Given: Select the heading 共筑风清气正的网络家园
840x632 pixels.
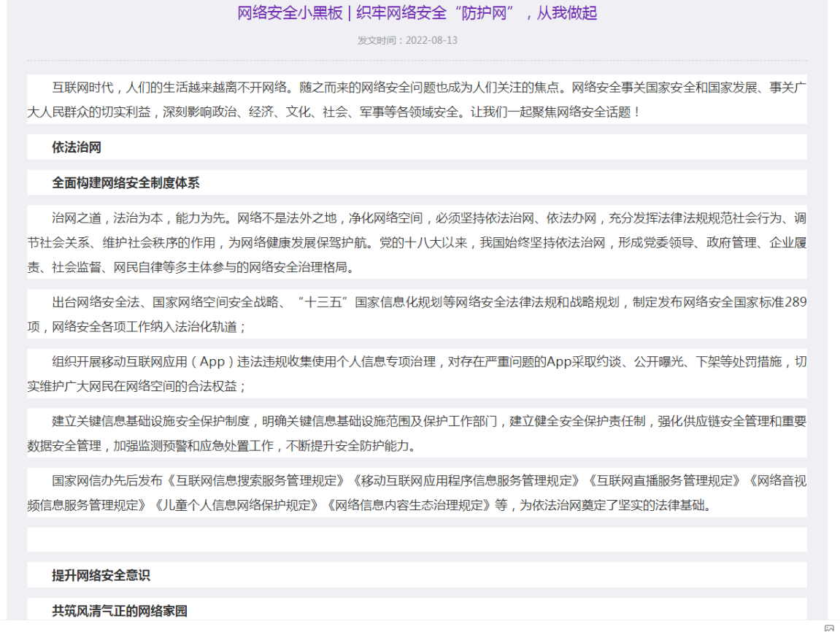Looking at the screenshot, I should tap(120, 611).
